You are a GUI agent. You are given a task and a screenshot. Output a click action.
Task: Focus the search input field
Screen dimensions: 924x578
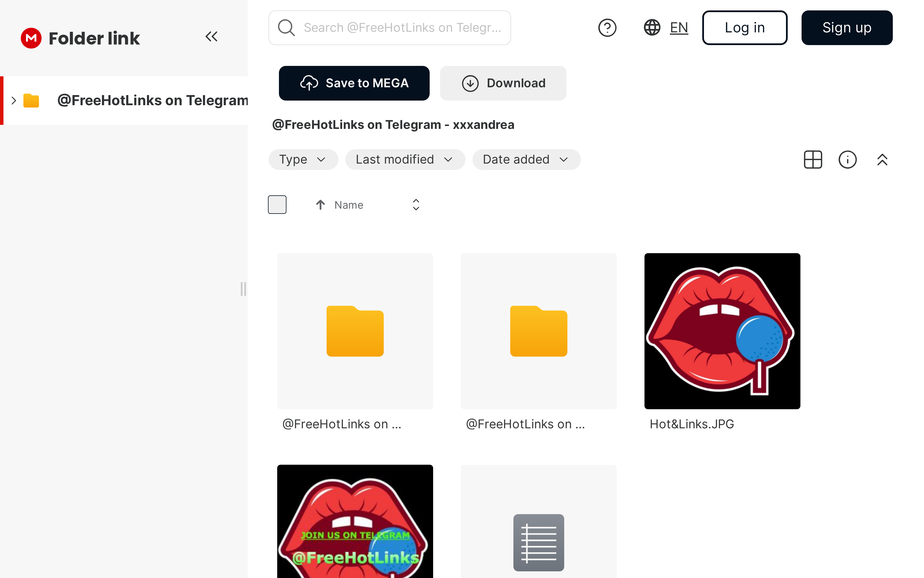(390, 27)
